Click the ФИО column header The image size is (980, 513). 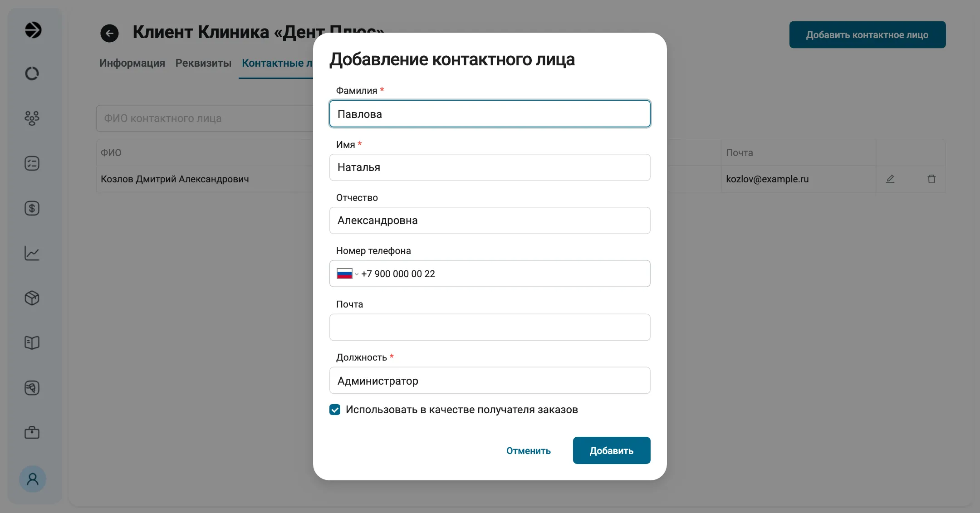pos(205,153)
